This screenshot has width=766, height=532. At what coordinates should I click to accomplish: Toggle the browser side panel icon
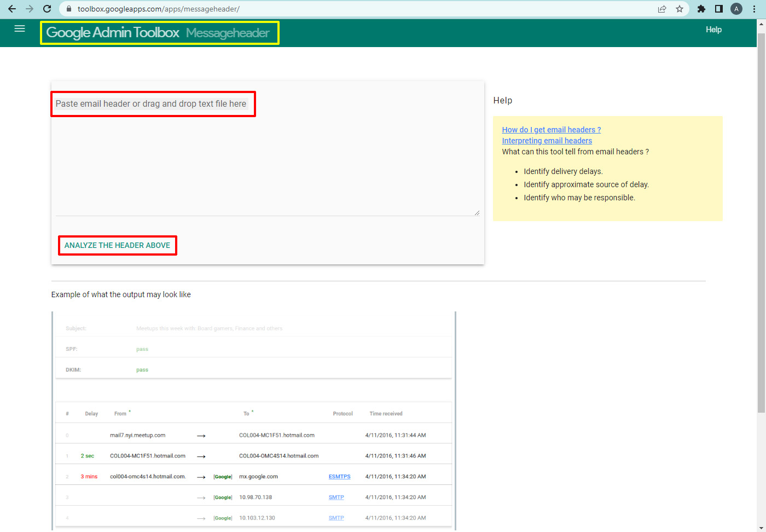coord(719,9)
